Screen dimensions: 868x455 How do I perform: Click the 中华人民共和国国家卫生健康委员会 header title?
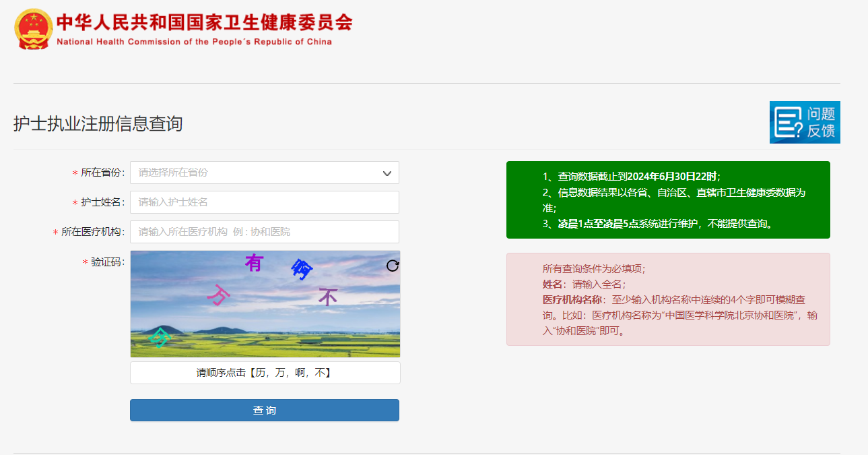click(204, 23)
